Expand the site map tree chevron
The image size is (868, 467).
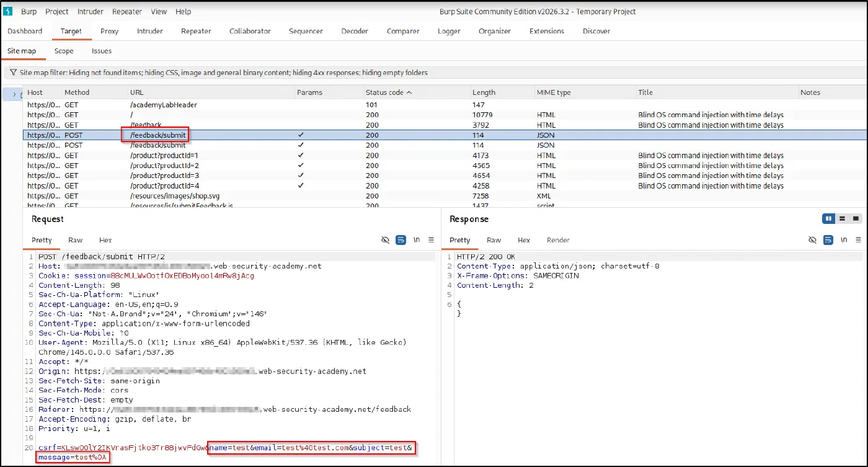coord(15,94)
